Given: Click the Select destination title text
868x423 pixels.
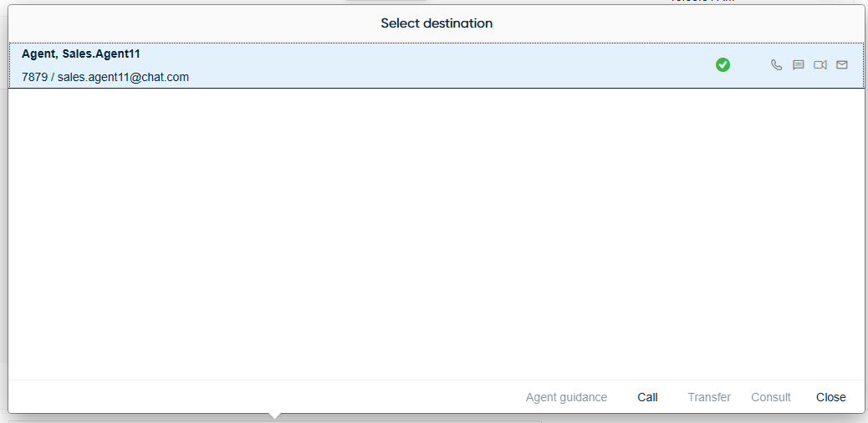Looking at the screenshot, I should pos(437,23).
